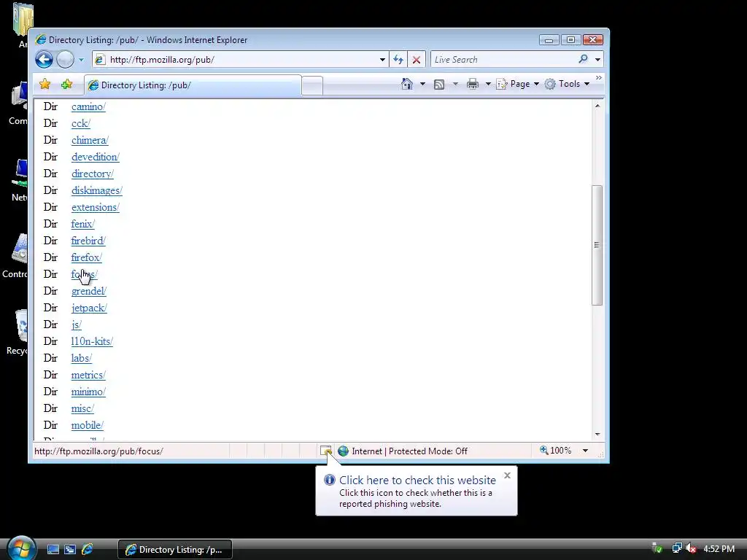Viewport: 747px width, 560px height.
Task: Open the Windows Start orb
Action: (23, 548)
